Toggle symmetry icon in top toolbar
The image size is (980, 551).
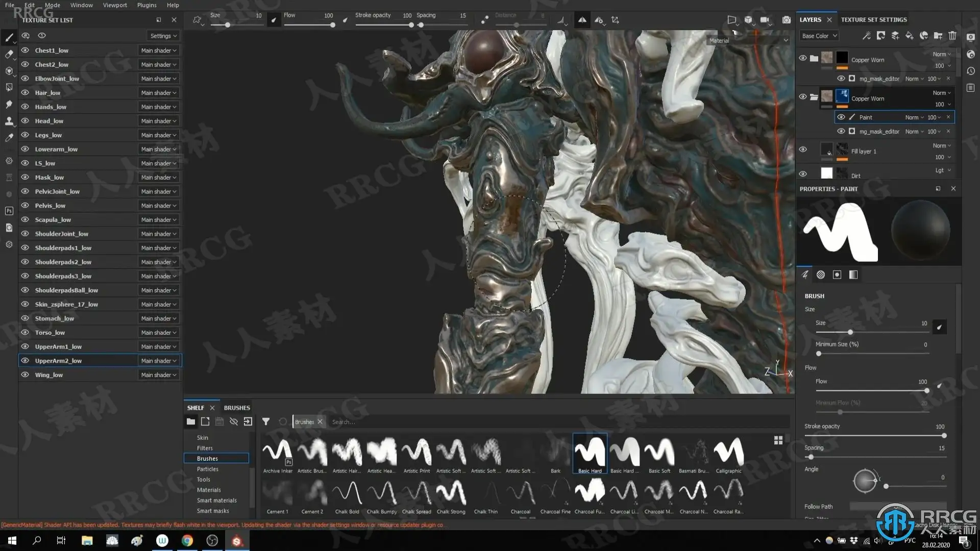click(582, 20)
